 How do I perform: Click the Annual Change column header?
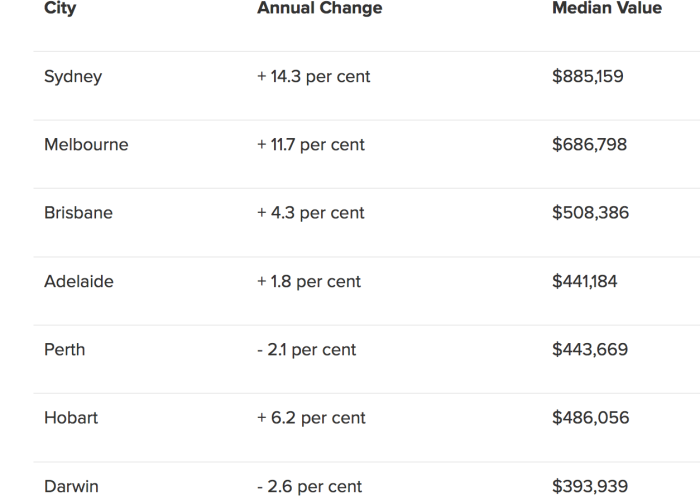(320, 8)
